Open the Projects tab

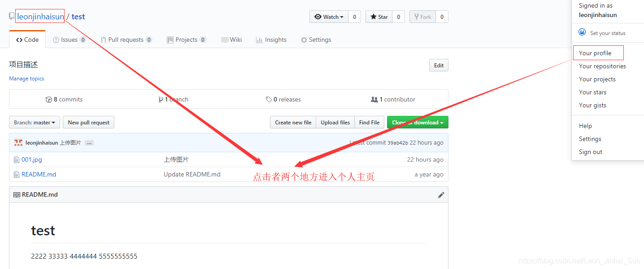pyautogui.click(x=187, y=40)
